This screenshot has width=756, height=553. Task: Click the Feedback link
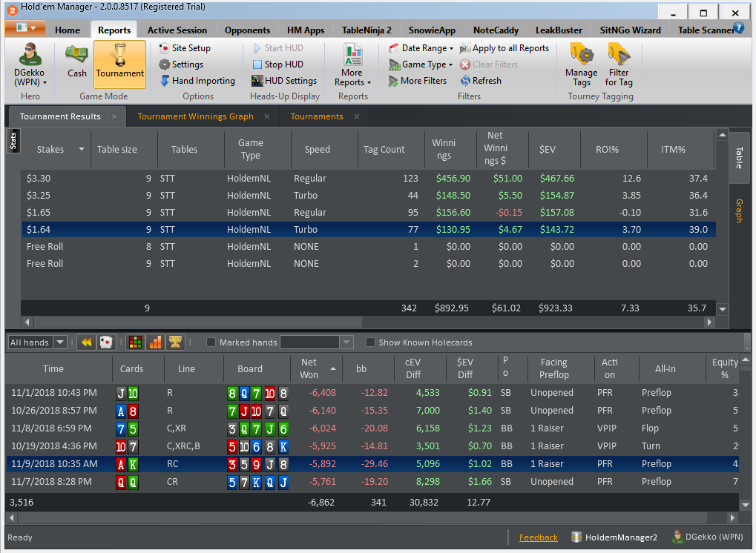click(x=538, y=537)
